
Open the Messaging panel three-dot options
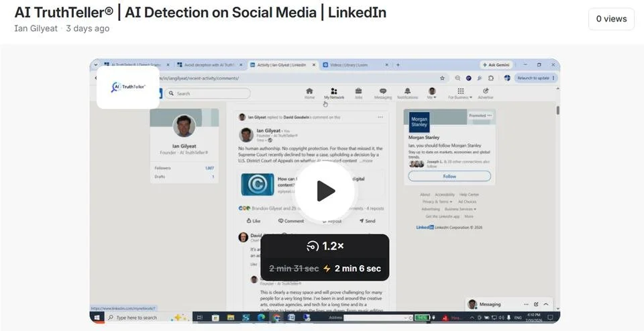(526, 304)
